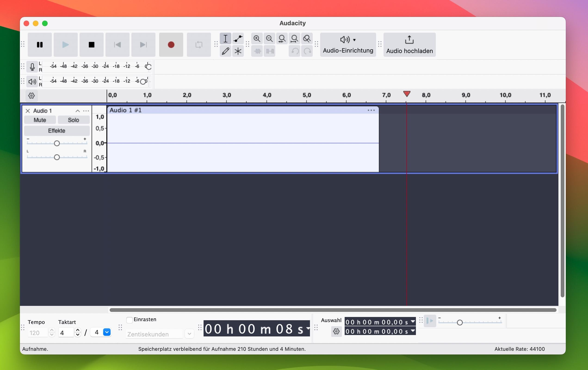Click the Audio hochladen button
Image resolution: width=588 pixels, height=370 pixels.
pyautogui.click(x=409, y=45)
